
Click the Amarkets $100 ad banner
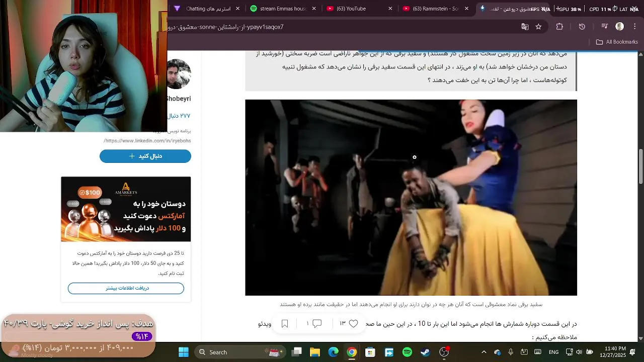126,209
